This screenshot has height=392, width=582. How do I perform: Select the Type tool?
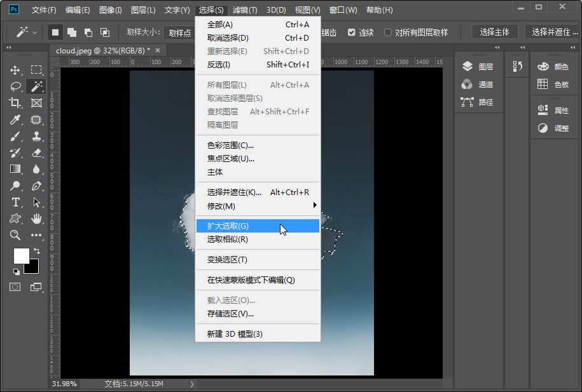15,202
